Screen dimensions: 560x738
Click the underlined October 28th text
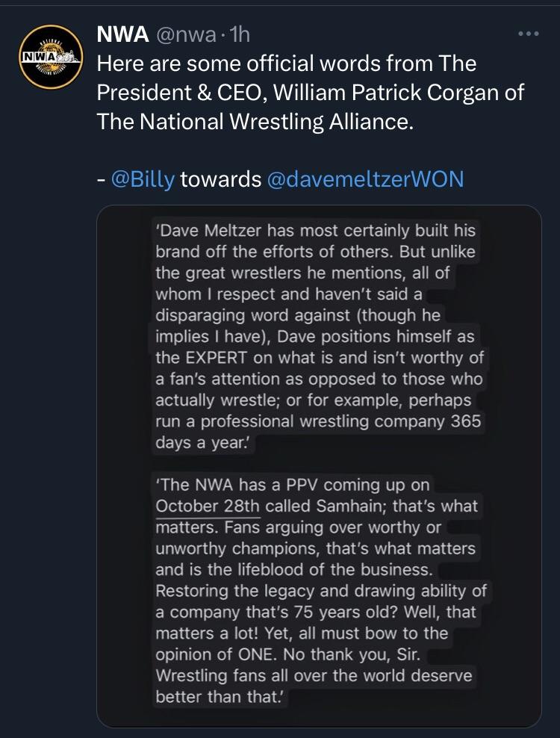pos(208,506)
